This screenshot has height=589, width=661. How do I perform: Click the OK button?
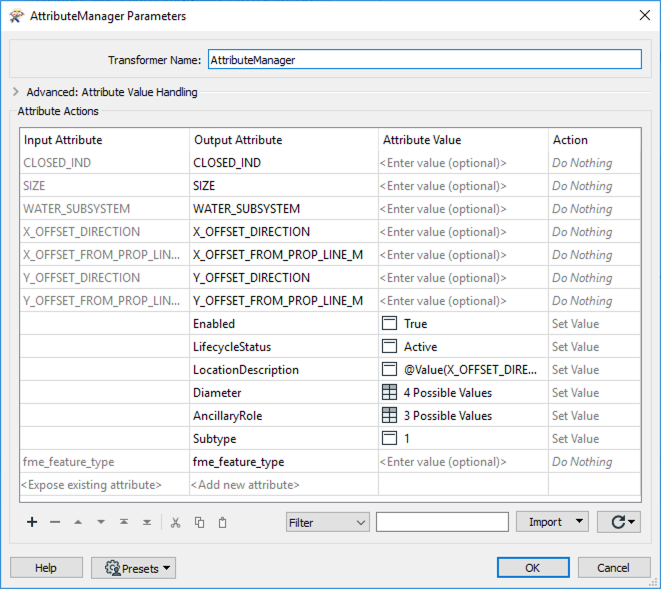point(532,568)
